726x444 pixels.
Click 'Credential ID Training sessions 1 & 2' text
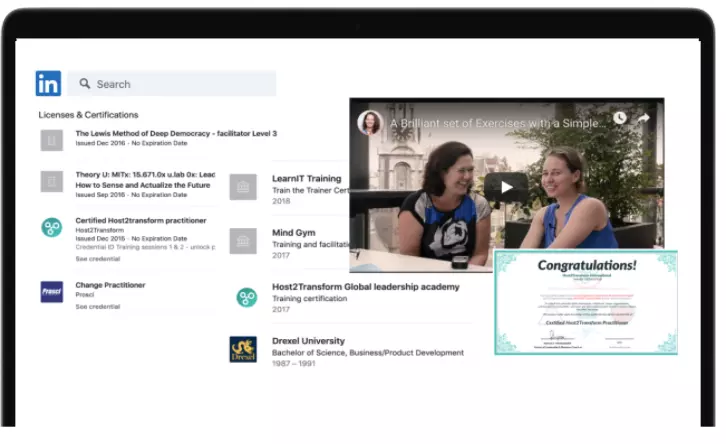click(x=145, y=247)
